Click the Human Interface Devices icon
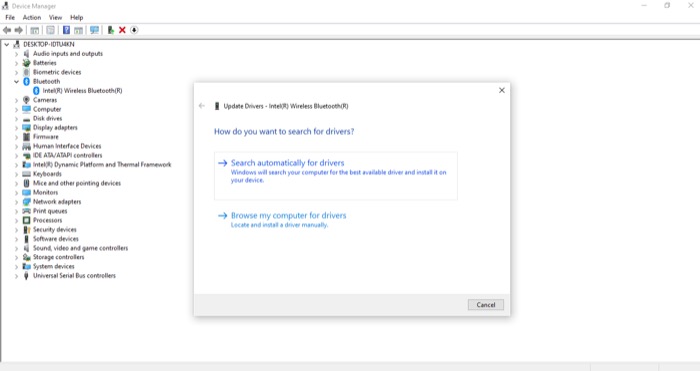This screenshot has width=700, height=371. (26, 146)
